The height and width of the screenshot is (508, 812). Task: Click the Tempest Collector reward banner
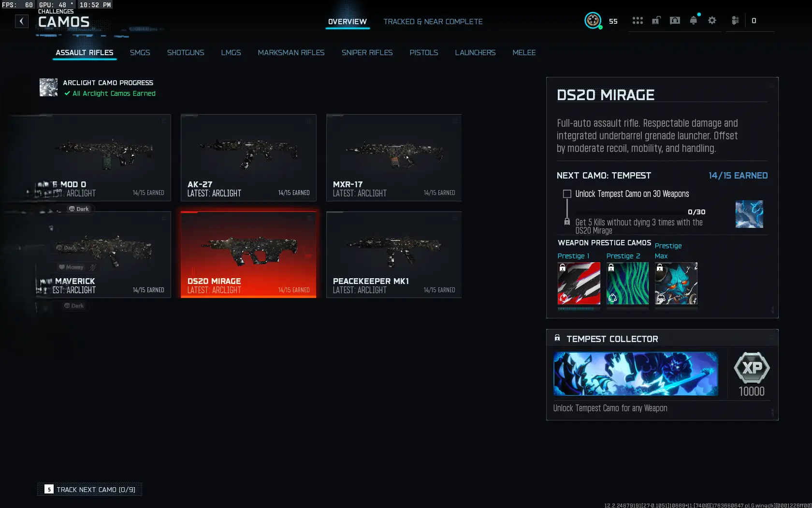point(636,374)
